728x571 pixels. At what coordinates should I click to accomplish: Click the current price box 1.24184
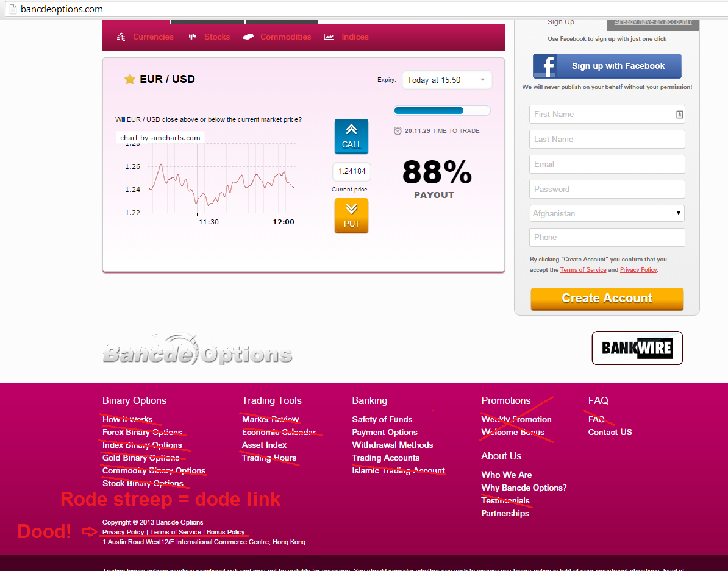pyautogui.click(x=351, y=171)
